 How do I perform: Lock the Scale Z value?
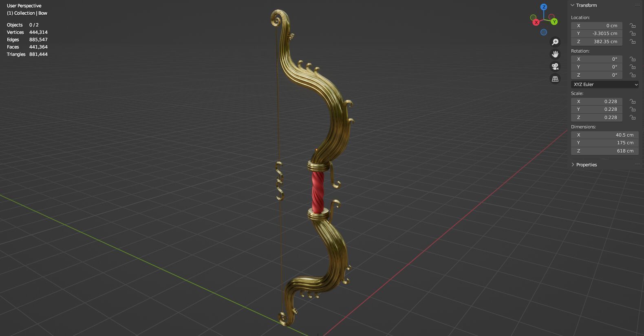pos(633,117)
